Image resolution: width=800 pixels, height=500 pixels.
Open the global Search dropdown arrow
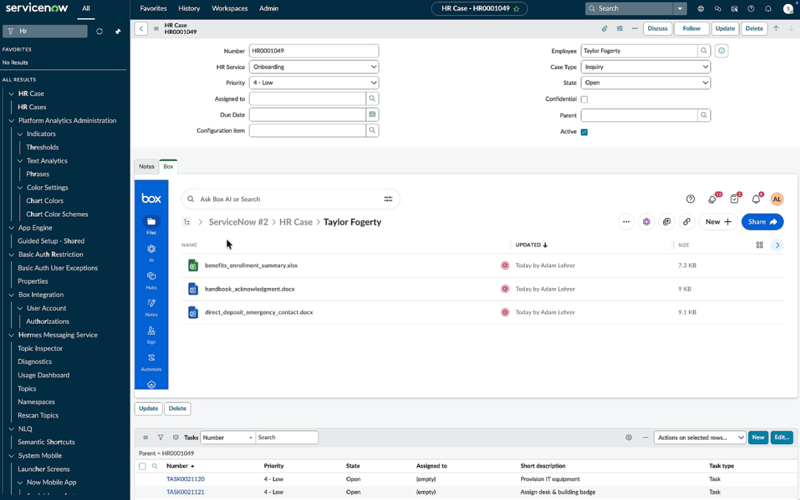coord(680,9)
